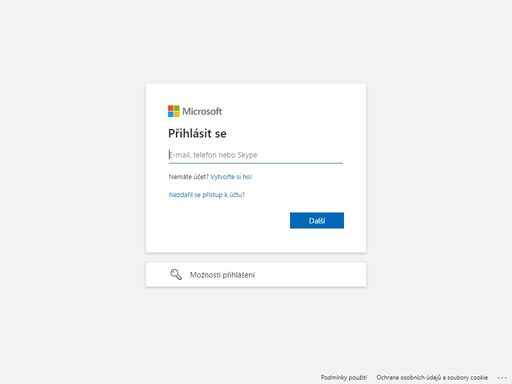The width and height of the screenshot is (512, 384).
Task: Open the 'Podmínky použití' footer link
Action: tap(344, 377)
